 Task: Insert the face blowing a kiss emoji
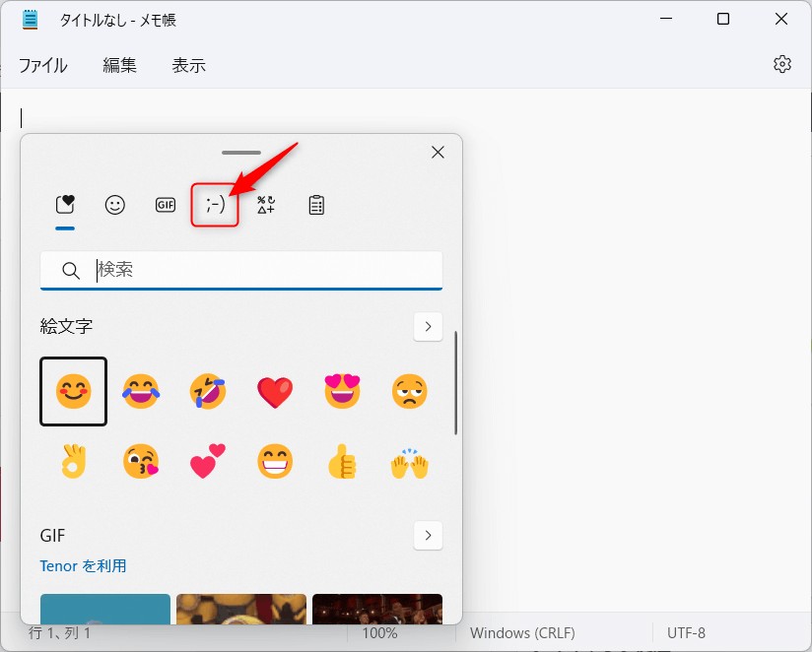[141, 461]
